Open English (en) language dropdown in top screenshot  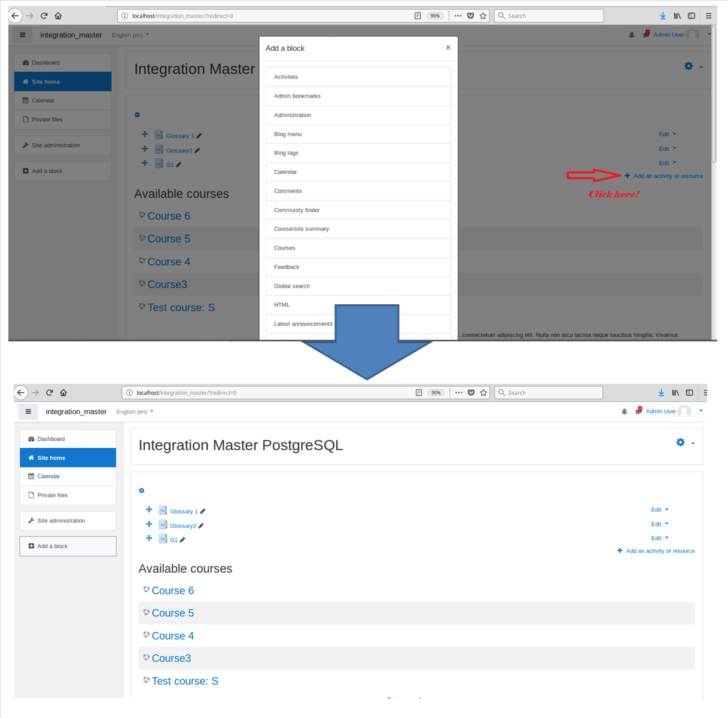[130, 35]
